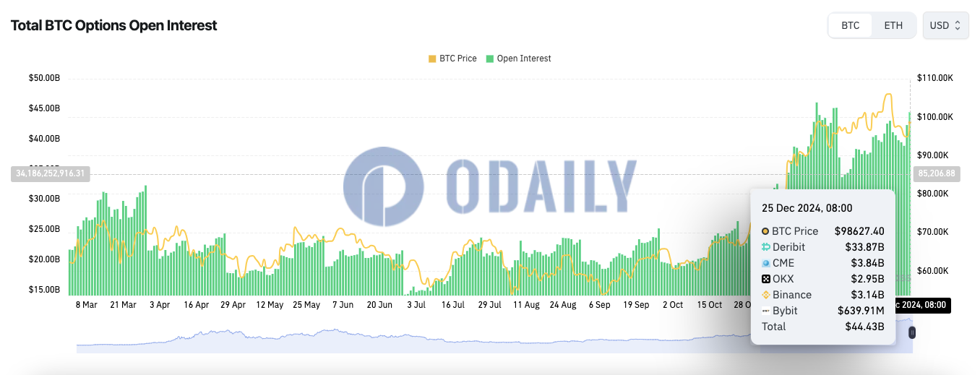Click the $50.00B y-axis label
The image size is (980, 375).
44,78
